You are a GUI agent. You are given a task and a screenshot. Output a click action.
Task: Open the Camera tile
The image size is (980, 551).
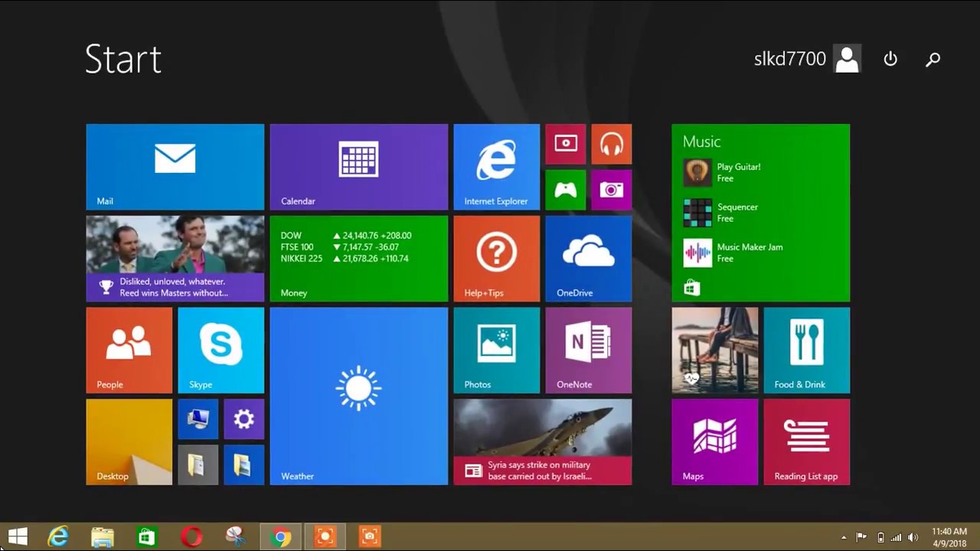tap(611, 190)
